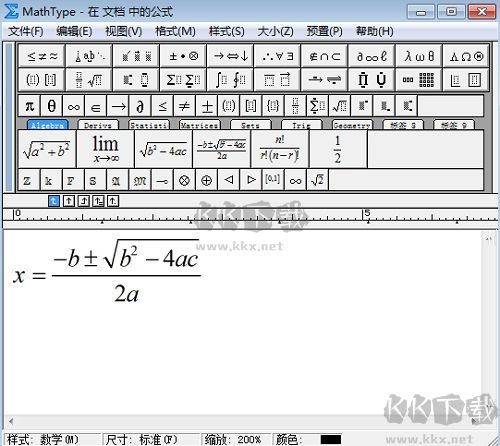The width and height of the screenshot is (500, 446).
Task: Select the Algebra tab
Action: pos(47,125)
